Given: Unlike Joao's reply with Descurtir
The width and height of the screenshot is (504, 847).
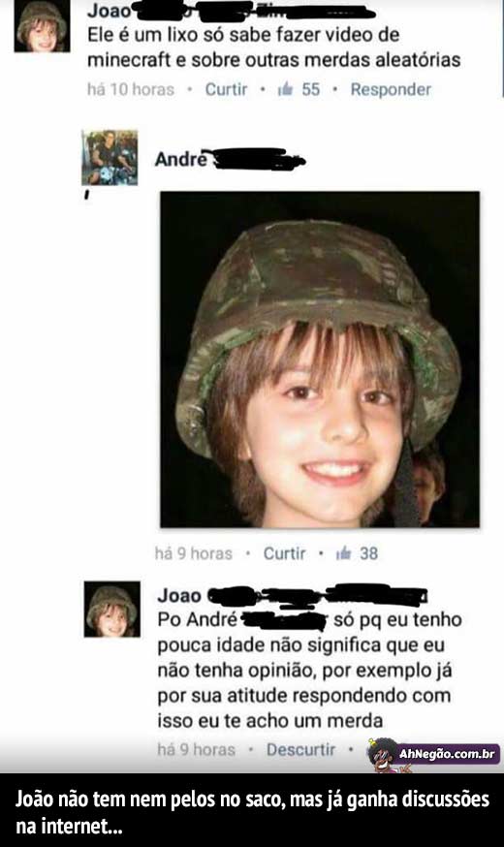Looking at the screenshot, I should coord(300,750).
